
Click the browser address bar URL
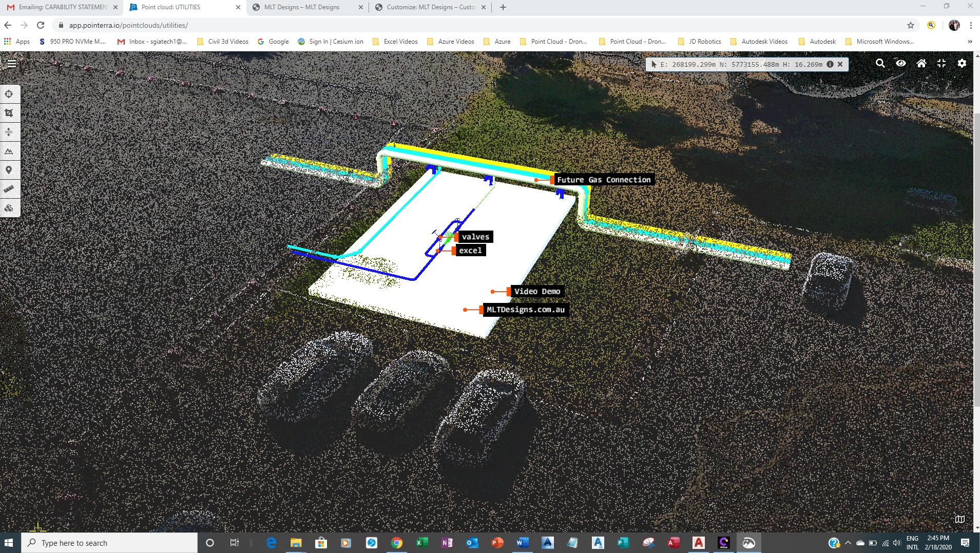[128, 25]
